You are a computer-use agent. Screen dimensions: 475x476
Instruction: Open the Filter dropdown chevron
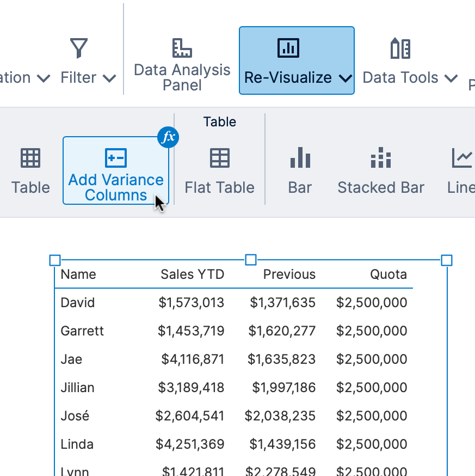pos(112,78)
